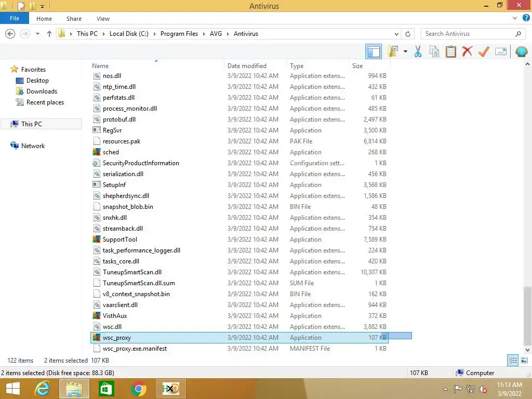
Task: Click the Copy toolbar icon
Action: (x=434, y=51)
